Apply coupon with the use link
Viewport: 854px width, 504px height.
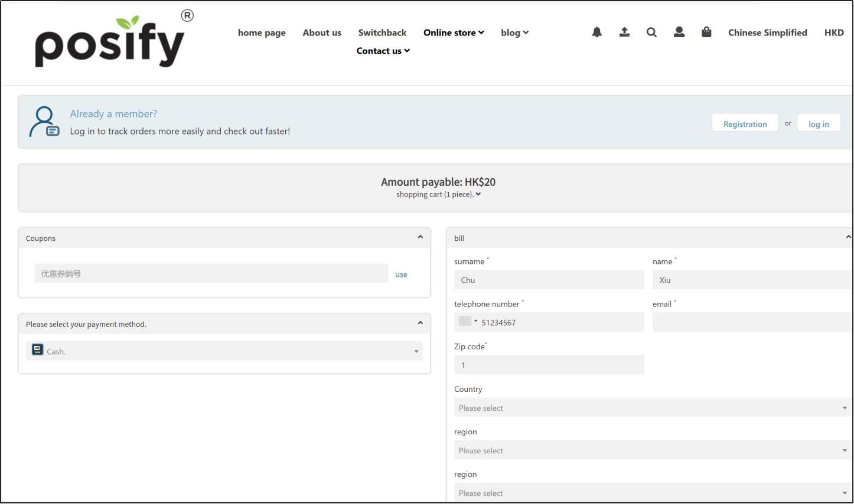pos(401,274)
